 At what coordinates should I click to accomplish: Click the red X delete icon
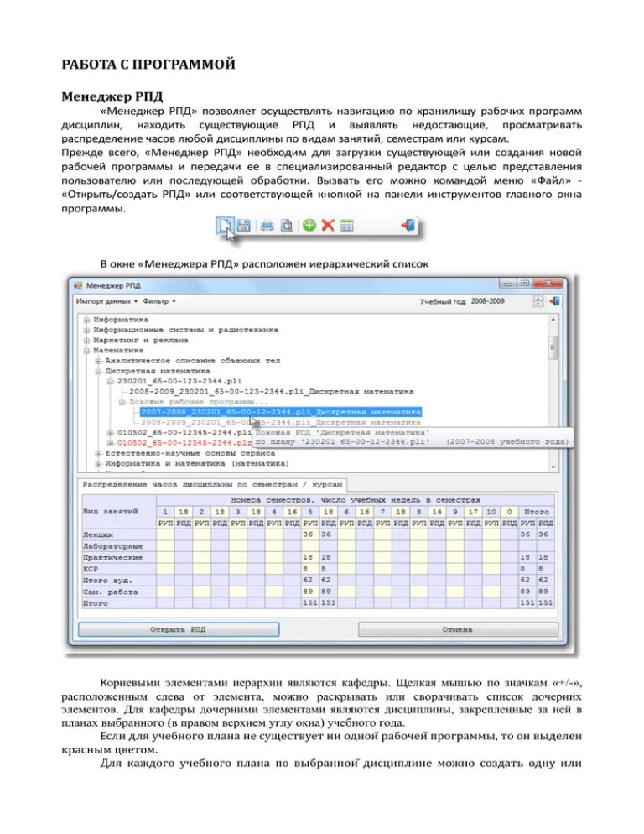[x=328, y=226]
